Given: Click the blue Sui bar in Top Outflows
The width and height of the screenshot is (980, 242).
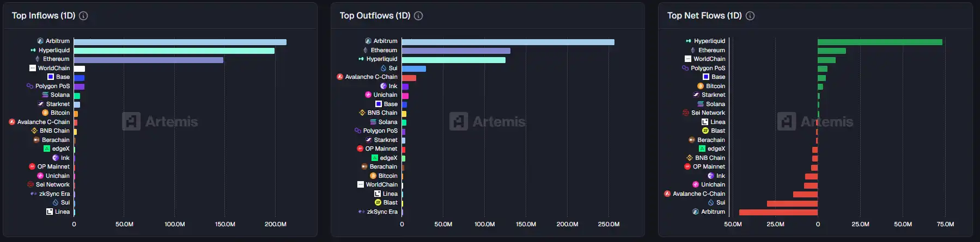Looking at the screenshot, I should (x=414, y=69).
